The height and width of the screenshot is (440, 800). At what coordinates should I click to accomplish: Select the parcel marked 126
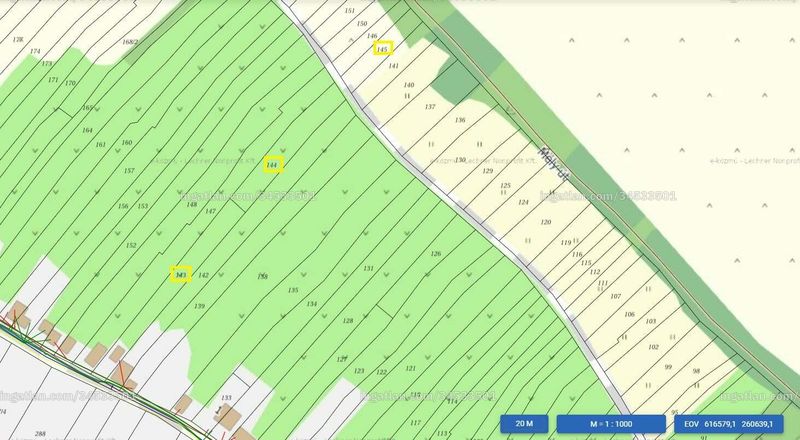(x=436, y=253)
